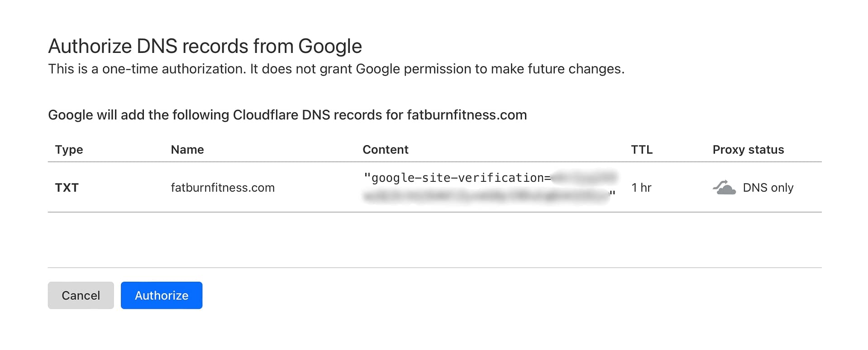Click fatburnfitness.com in the Name column

click(222, 188)
